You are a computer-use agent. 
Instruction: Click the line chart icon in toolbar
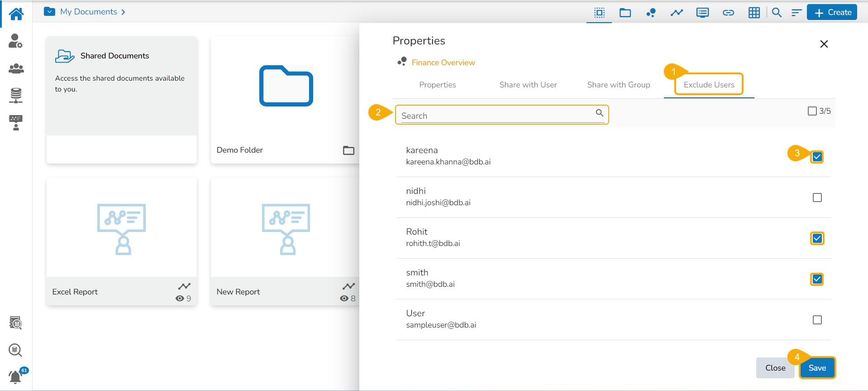click(x=677, y=13)
